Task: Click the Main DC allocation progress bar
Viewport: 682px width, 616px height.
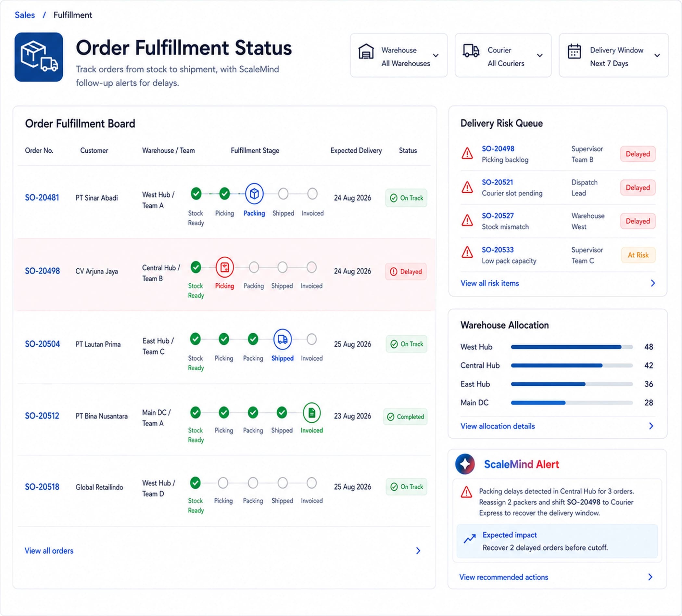Action: [572, 403]
